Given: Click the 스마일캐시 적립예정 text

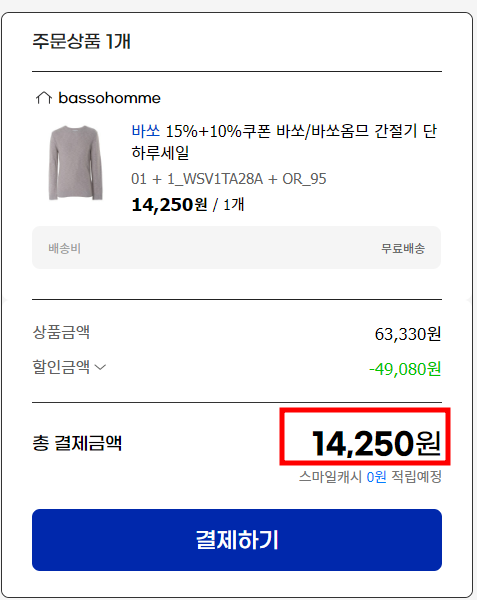Looking at the screenshot, I should click(370, 477).
